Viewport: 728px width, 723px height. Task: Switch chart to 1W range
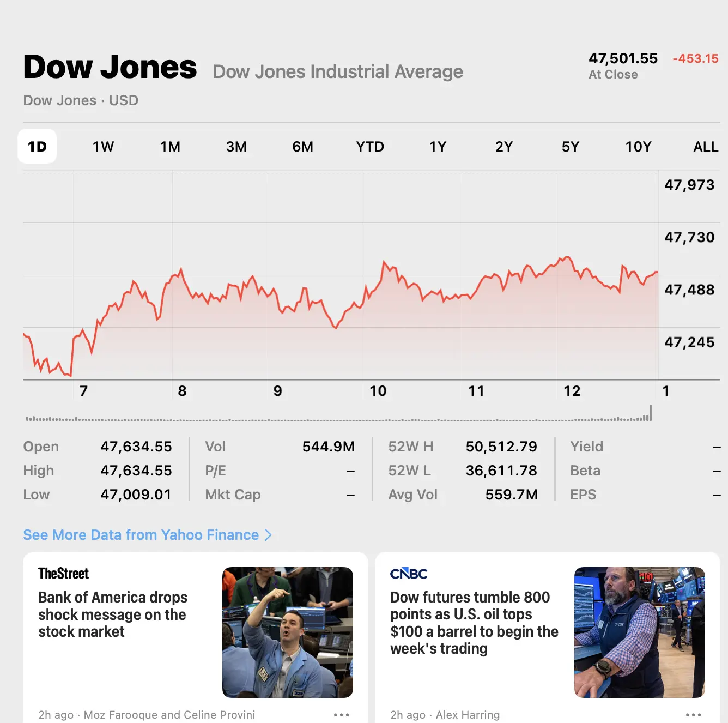(x=103, y=146)
